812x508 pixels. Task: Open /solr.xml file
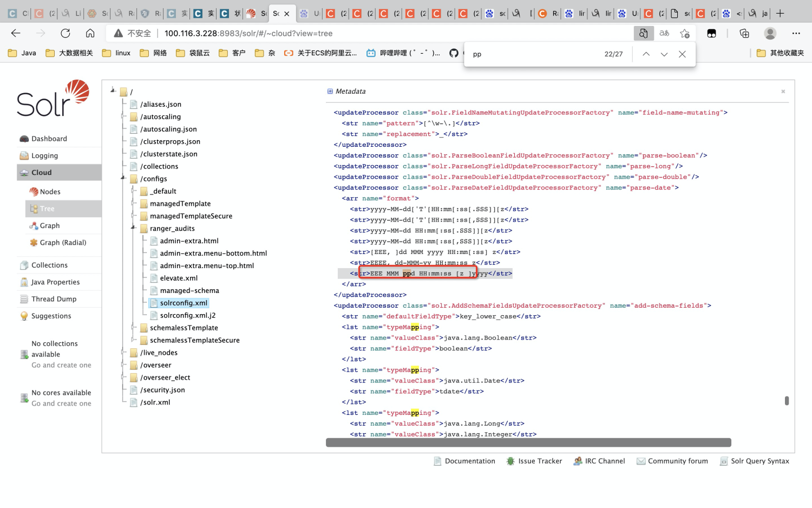(x=155, y=402)
